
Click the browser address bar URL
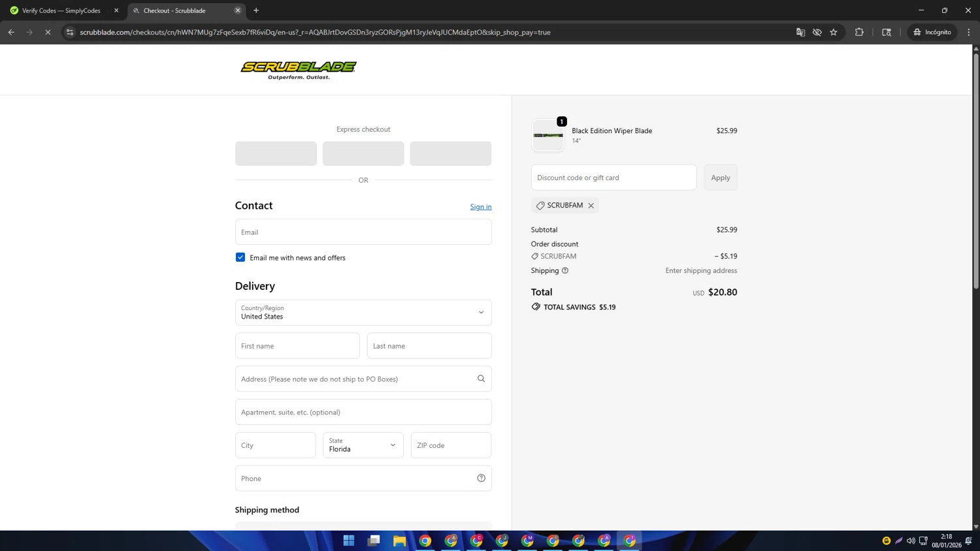(315, 32)
